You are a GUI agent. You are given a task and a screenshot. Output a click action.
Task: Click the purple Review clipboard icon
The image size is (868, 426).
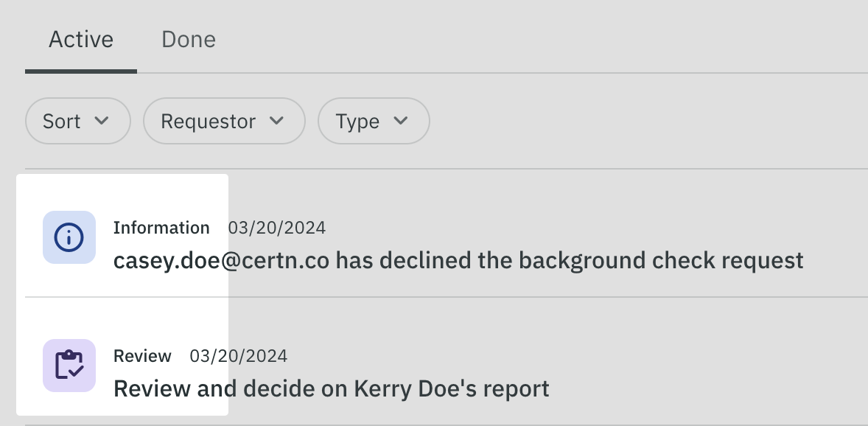point(69,366)
